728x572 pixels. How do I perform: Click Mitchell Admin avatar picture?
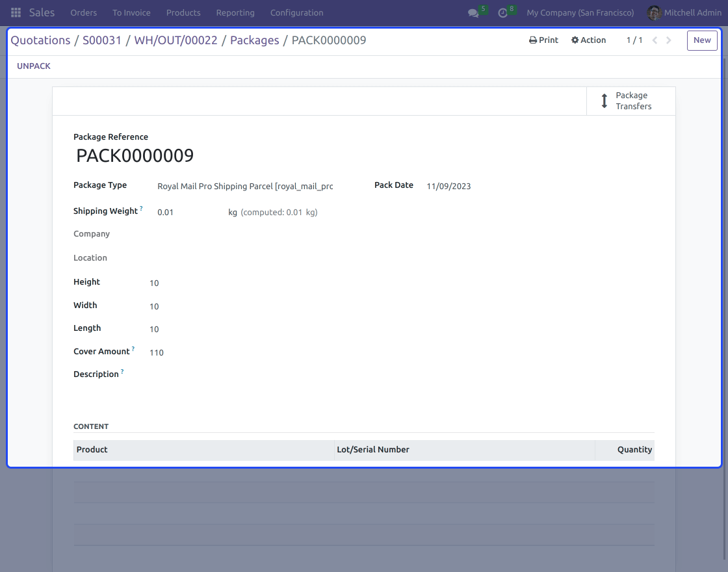pos(654,12)
